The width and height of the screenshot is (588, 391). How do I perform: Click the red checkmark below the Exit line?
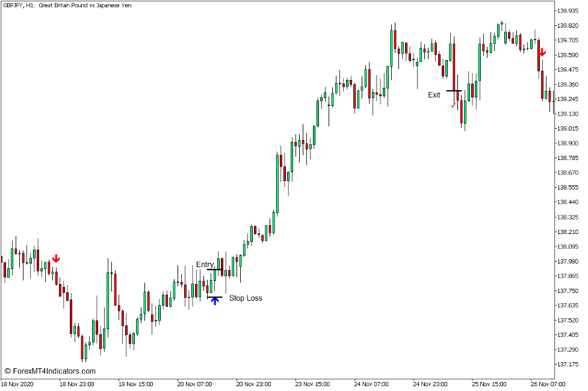(x=453, y=106)
